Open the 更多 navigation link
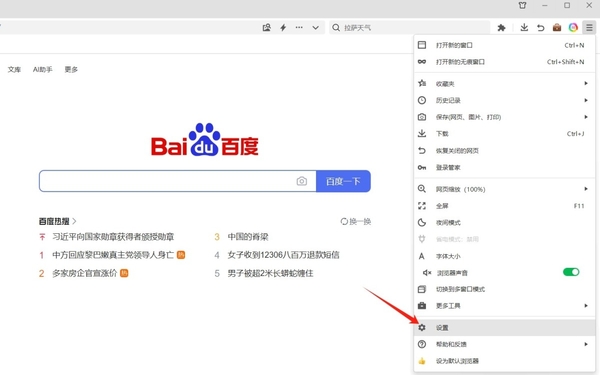Viewport: 600px width, 375px height. click(x=71, y=69)
